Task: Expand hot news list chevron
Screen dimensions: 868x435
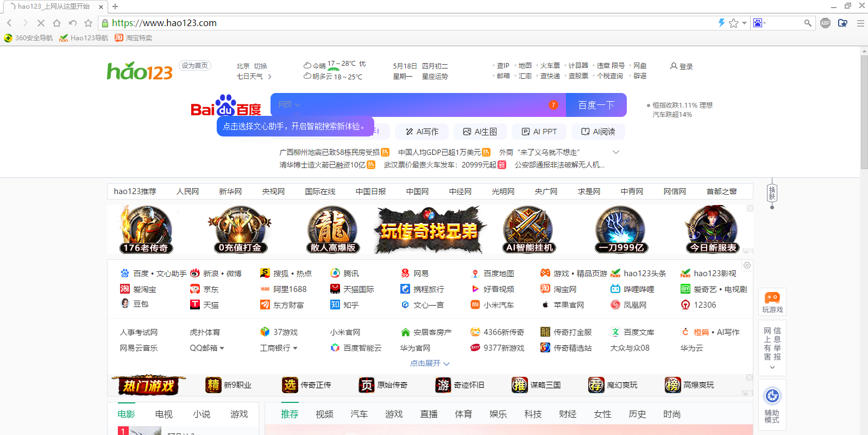Action: pyautogui.click(x=616, y=152)
